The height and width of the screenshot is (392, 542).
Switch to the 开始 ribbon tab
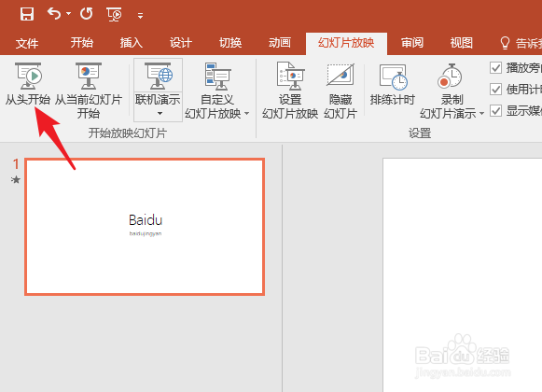pos(82,43)
